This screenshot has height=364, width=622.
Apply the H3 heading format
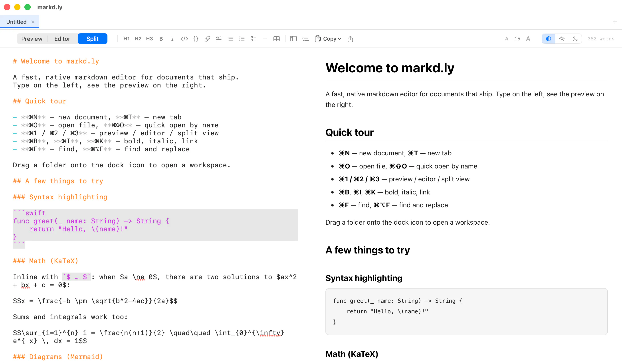point(149,39)
